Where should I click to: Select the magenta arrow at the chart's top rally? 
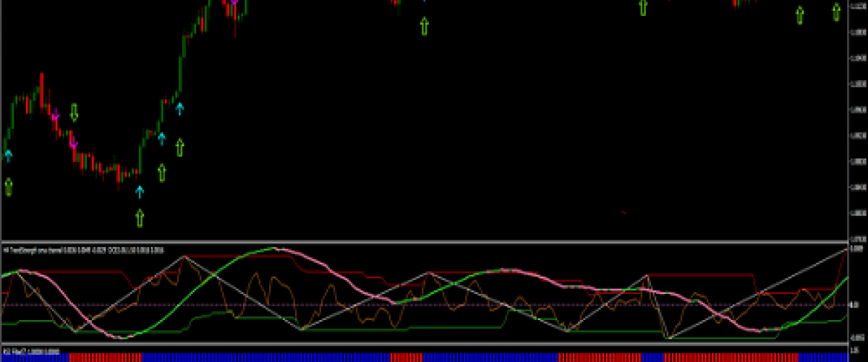pos(234,4)
